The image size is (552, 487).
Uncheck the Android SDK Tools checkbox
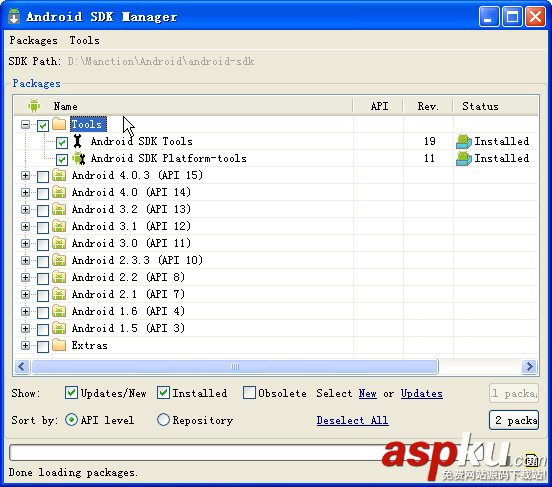62,143
